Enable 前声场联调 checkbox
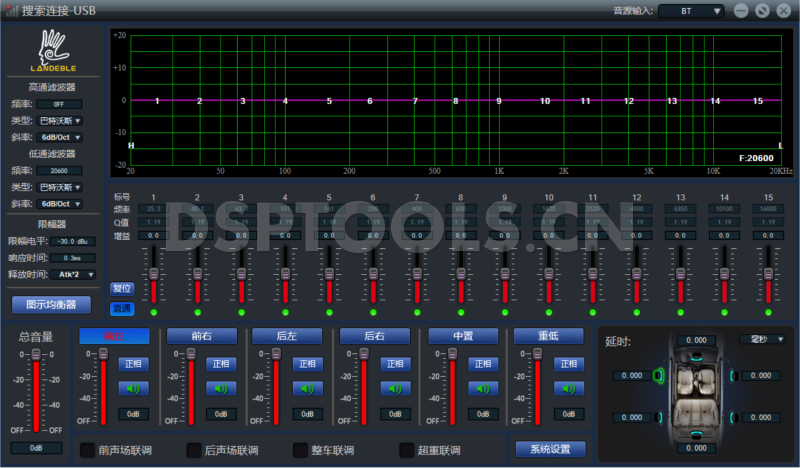Image resolution: width=800 pixels, height=468 pixels. pos(88,450)
